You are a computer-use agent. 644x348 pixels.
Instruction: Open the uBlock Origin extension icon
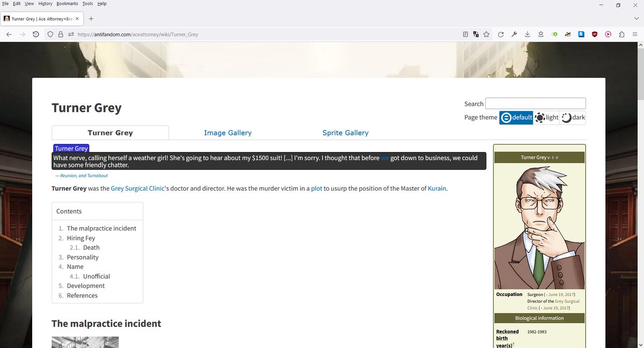click(x=595, y=34)
